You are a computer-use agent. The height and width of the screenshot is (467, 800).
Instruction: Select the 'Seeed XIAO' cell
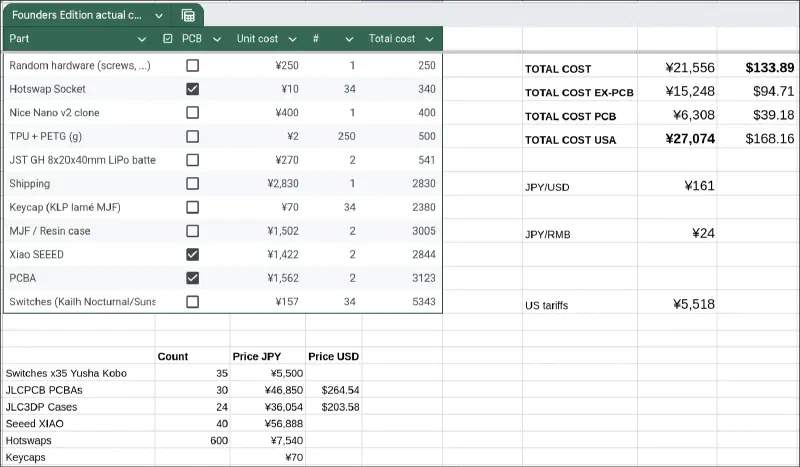[34, 424]
